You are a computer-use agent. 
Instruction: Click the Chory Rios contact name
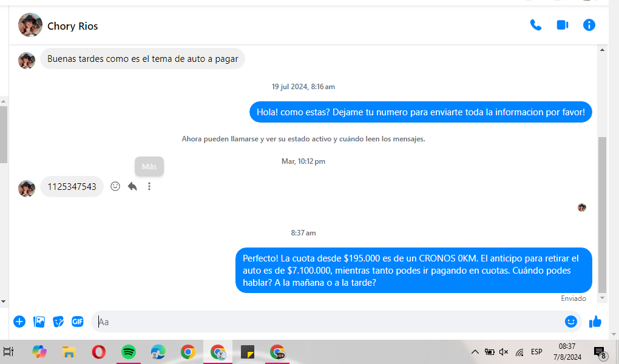click(73, 26)
